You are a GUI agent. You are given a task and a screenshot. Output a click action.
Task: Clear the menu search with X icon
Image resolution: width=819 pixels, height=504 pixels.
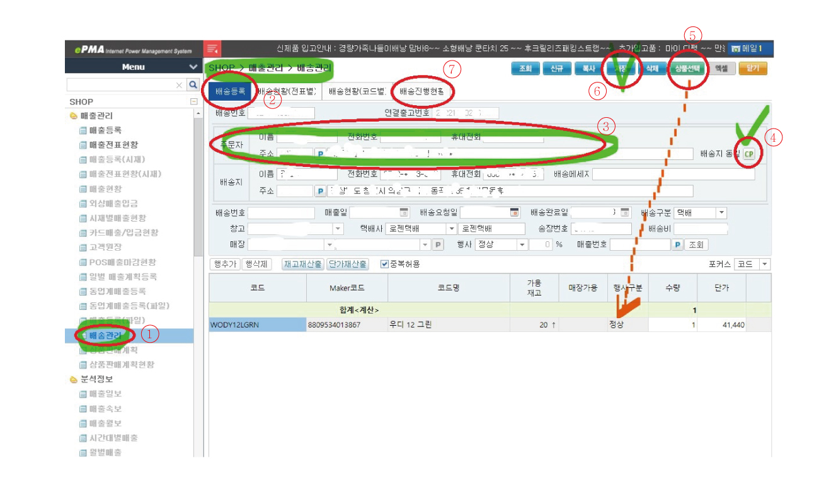(179, 84)
